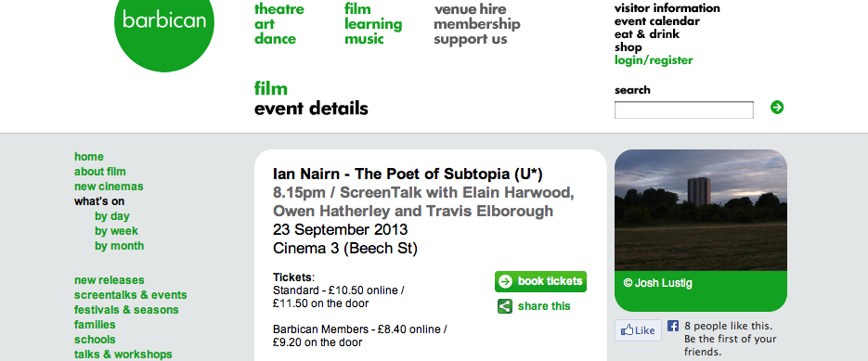Open the music section
Viewport: 868px width, 361px height.
click(364, 39)
